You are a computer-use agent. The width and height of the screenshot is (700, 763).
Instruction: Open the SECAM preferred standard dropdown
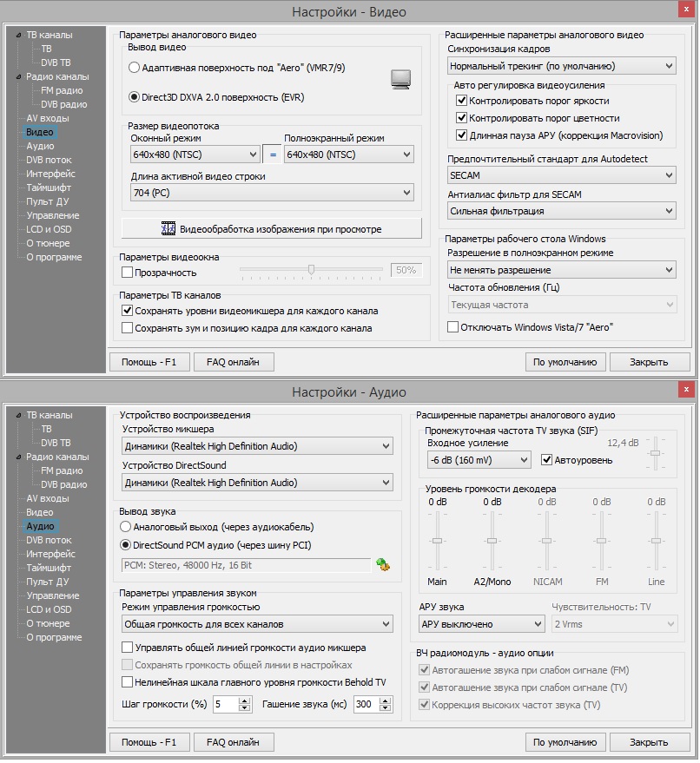pos(561,175)
